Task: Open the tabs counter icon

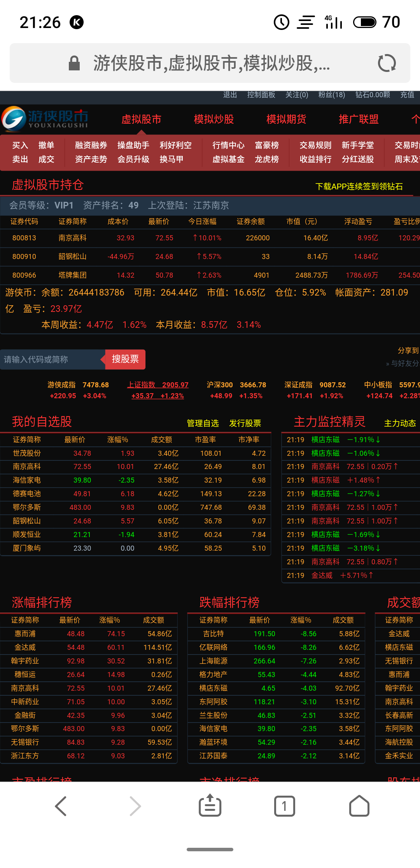Action: [x=285, y=806]
